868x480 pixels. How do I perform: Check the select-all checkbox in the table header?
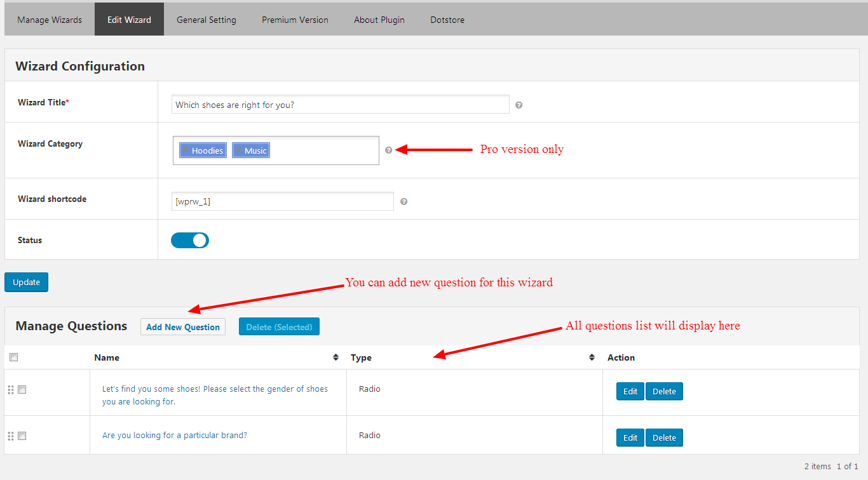point(14,357)
